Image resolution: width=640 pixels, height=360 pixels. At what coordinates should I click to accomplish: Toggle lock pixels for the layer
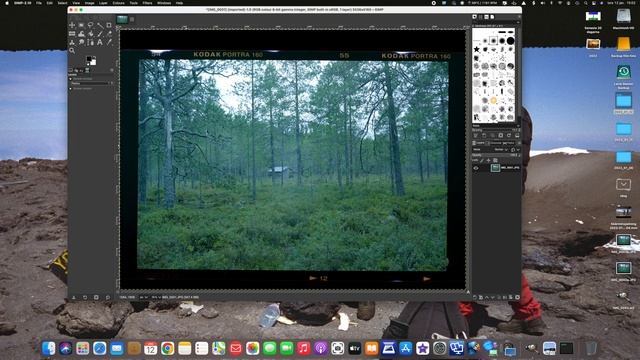tap(482, 160)
